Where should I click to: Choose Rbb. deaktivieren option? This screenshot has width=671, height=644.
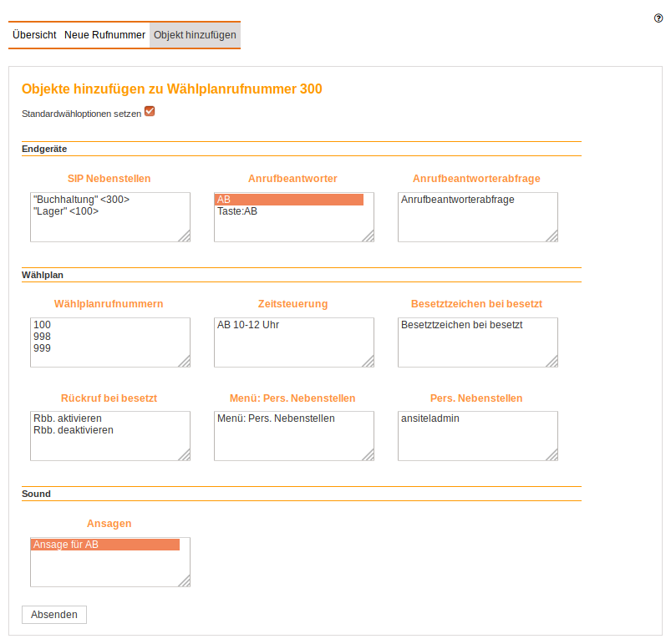[74, 430]
